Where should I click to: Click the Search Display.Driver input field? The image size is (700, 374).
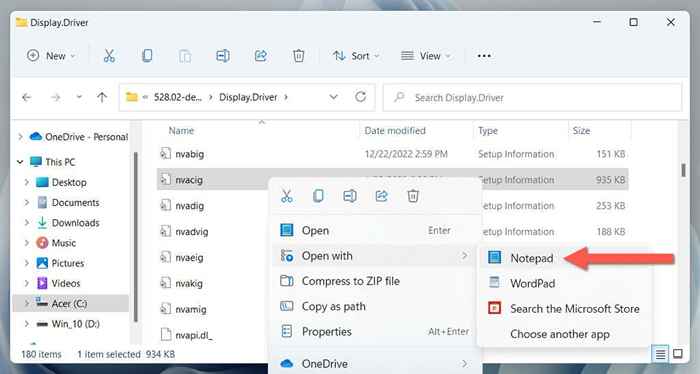[x=532, y=97]
